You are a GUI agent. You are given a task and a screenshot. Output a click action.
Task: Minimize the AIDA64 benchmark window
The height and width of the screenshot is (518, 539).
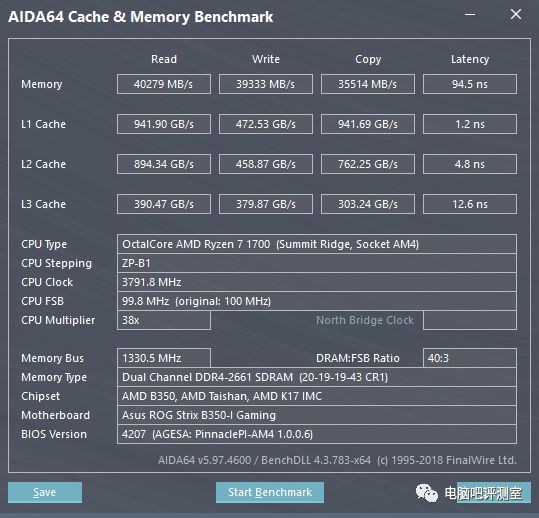click(470, 14)
